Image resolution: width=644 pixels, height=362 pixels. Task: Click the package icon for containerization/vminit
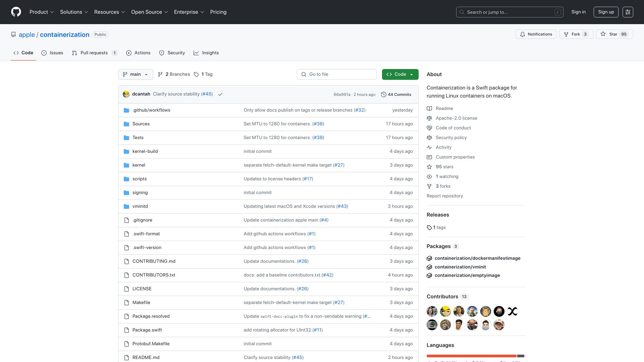pos(429,267)
